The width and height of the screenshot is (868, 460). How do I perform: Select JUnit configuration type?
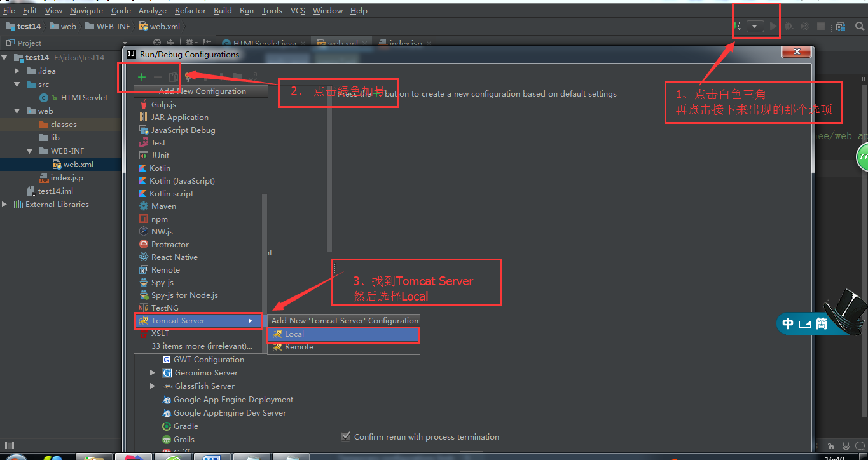(198, 156)
